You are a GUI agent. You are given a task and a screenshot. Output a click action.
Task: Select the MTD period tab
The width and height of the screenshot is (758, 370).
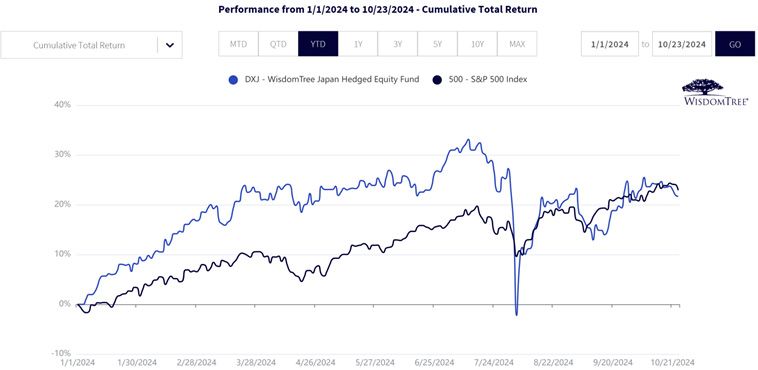click(238, 44)
